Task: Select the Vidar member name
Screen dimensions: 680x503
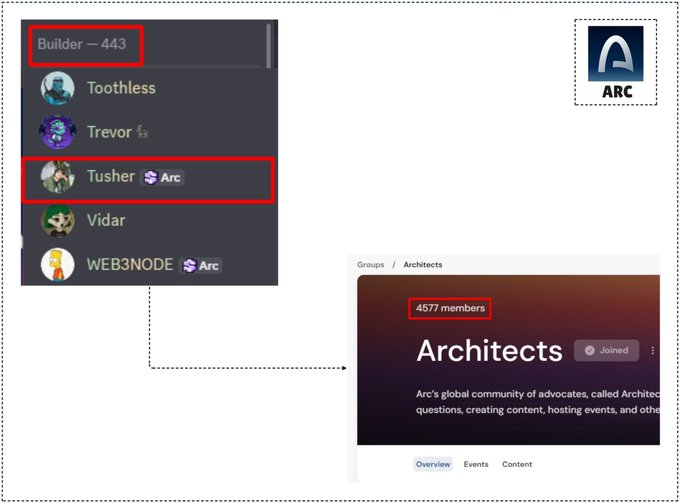Action: click(x=106, y=220)
